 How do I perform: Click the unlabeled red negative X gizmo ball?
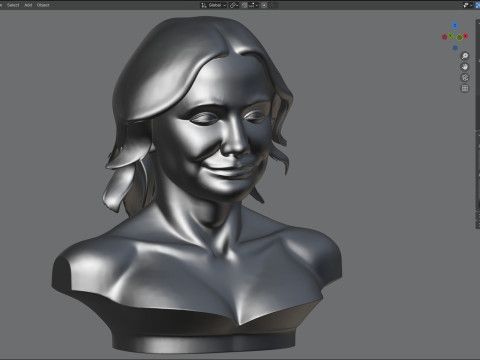444,37
